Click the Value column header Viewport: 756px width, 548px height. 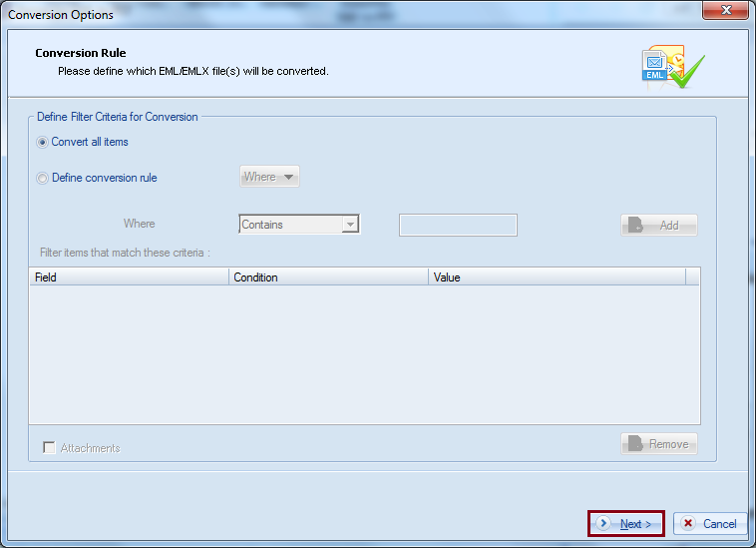[557, 276]
